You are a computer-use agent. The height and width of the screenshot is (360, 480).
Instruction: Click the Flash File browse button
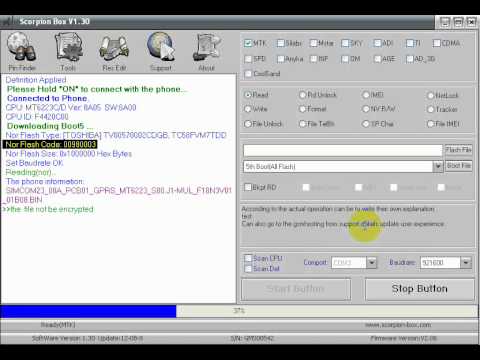pos(459,150)
